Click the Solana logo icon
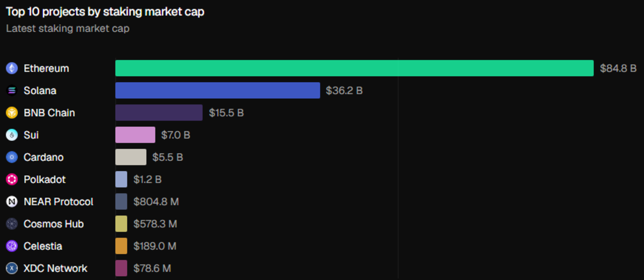The height and width of the screenshot is (280, 644). coord(12,91)
